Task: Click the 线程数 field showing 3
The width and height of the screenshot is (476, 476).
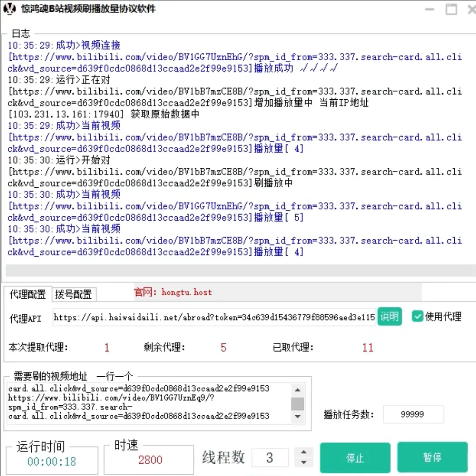Action: tap(270, 457)
